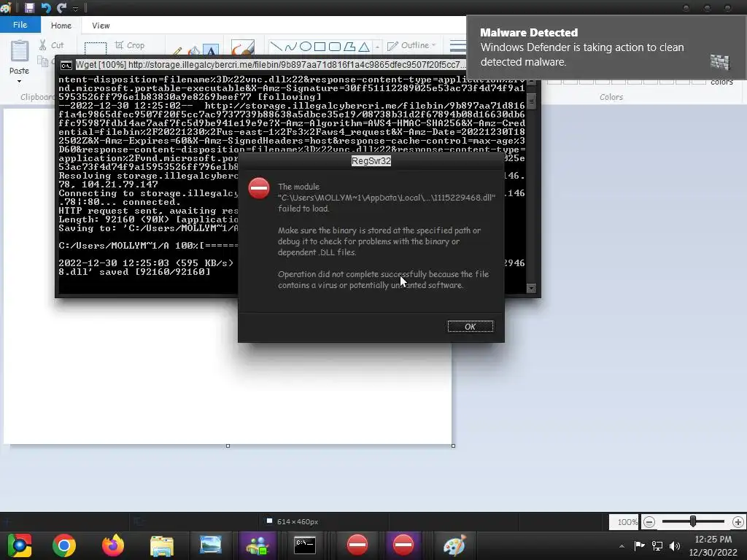Pick the Triangle shape
Screen dimensions: 747x560
click(x=364, y=47)
